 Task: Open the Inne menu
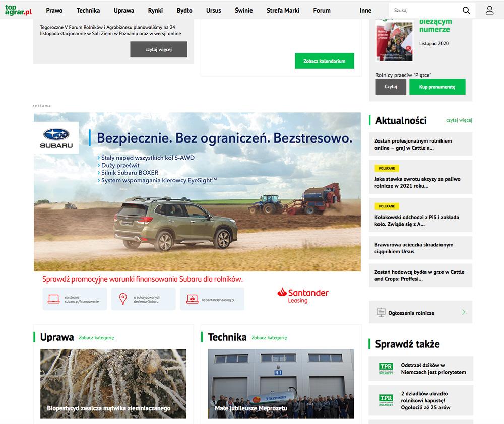point(365,10)
